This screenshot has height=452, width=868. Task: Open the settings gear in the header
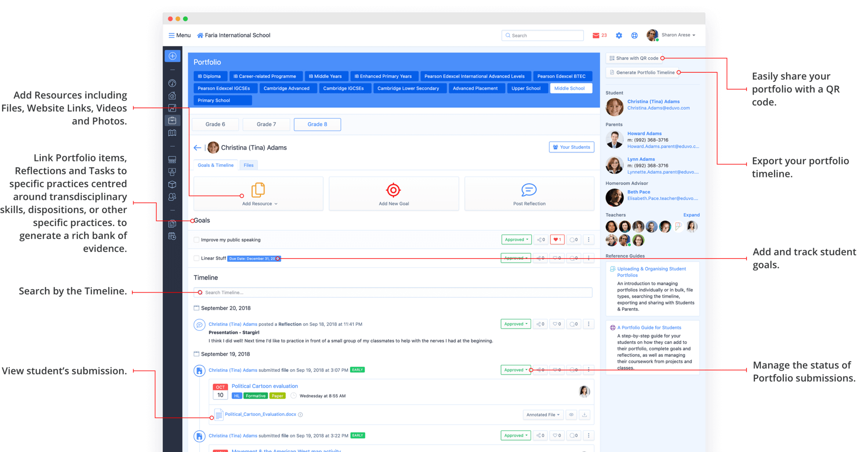pyautogui.click(x=619, y=36)
